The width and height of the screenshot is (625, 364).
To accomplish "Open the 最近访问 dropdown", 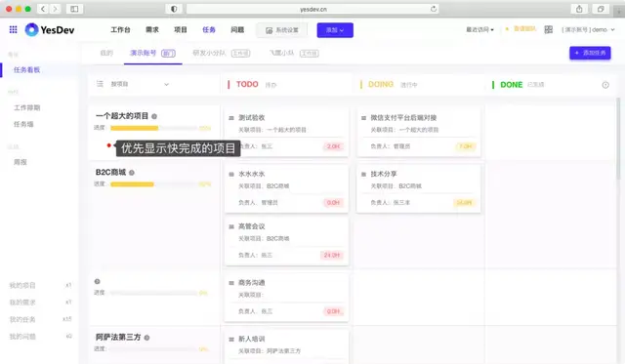I will click(x=479, y=30).
